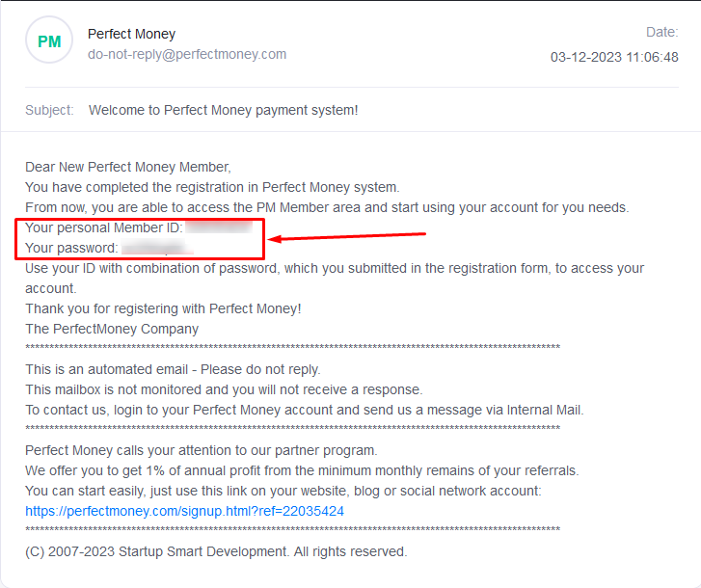This screenshot has height=588, width=701.
Task: Click the do-not-reply@perfectmoney.com sender address
Action: pyautogui.click(x=187, y=54)
